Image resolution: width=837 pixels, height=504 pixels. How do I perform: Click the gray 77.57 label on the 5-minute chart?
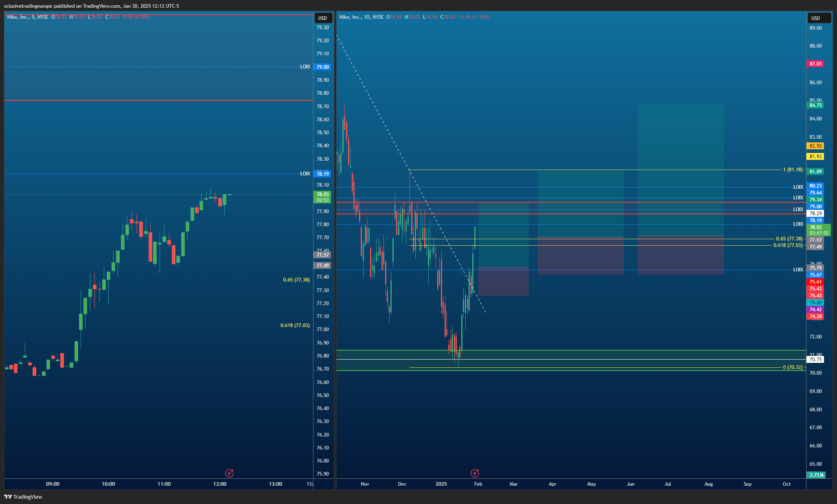(x=322, y=255)
